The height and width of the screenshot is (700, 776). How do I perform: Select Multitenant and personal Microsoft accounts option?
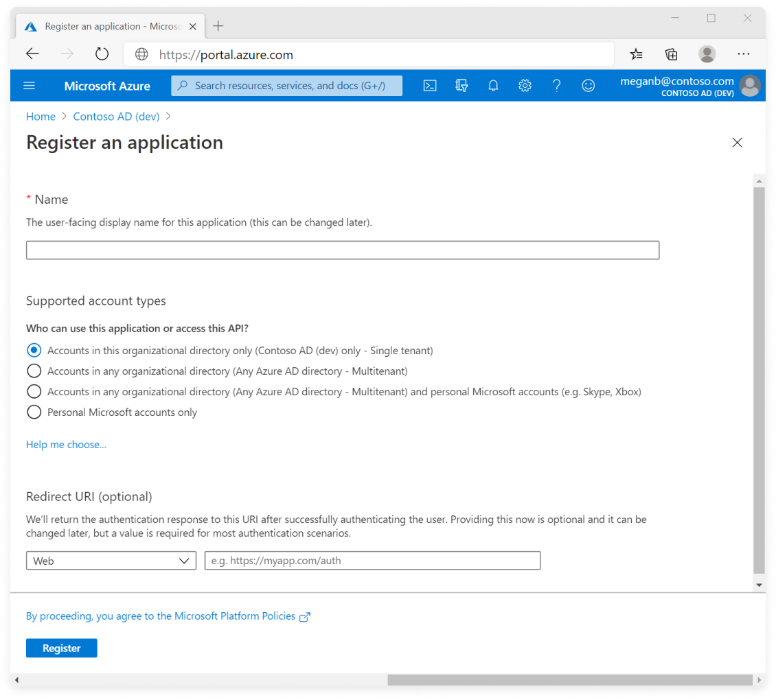[34, 391]
